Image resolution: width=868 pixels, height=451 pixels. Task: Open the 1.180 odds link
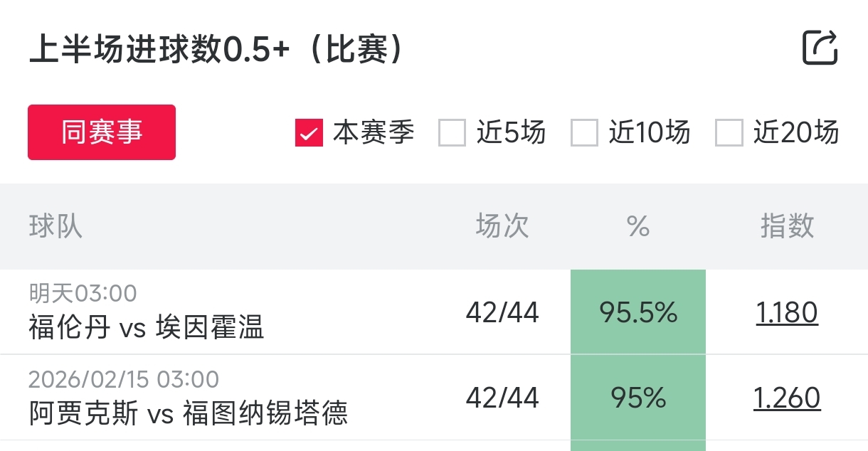click(787, 313)
